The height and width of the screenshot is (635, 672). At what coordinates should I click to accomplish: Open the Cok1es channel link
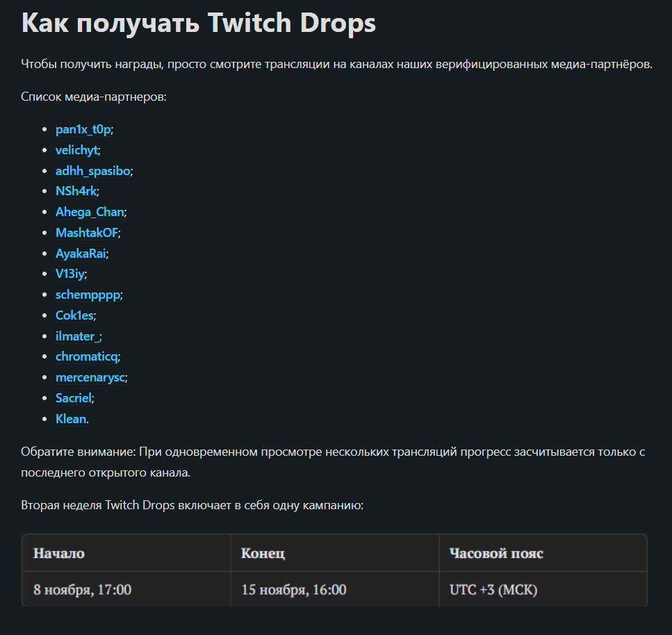(74, 315)
